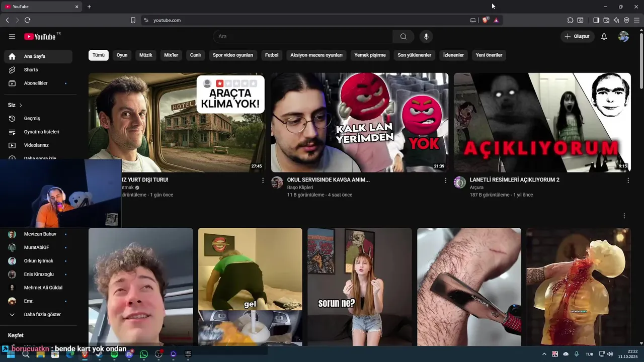Image resolution: width=644 pixels, height=362 pixels.
Task: Open KALK LAN YERİMDEN video thumbnail
Action: [360, 123]
